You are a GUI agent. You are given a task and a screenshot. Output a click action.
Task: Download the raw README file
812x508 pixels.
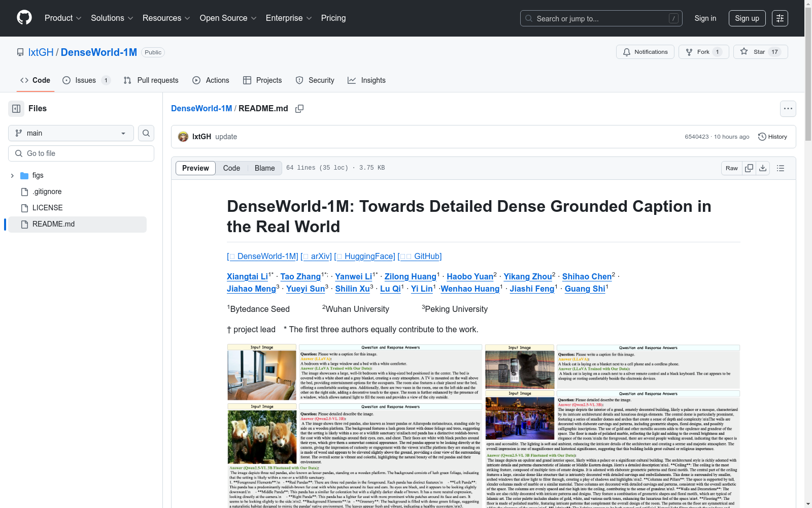pyautogui.click(x=763, y=168)
